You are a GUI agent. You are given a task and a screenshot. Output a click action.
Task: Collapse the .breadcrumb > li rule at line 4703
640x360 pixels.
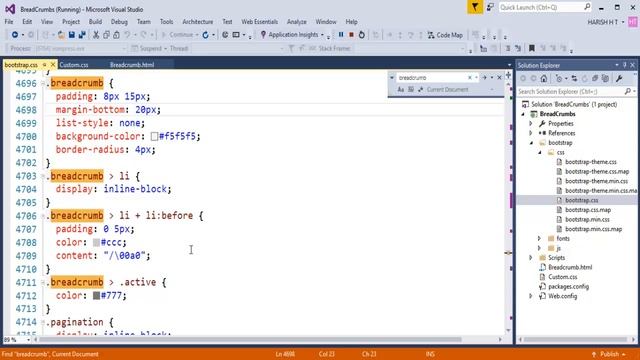tap(43, 176)
